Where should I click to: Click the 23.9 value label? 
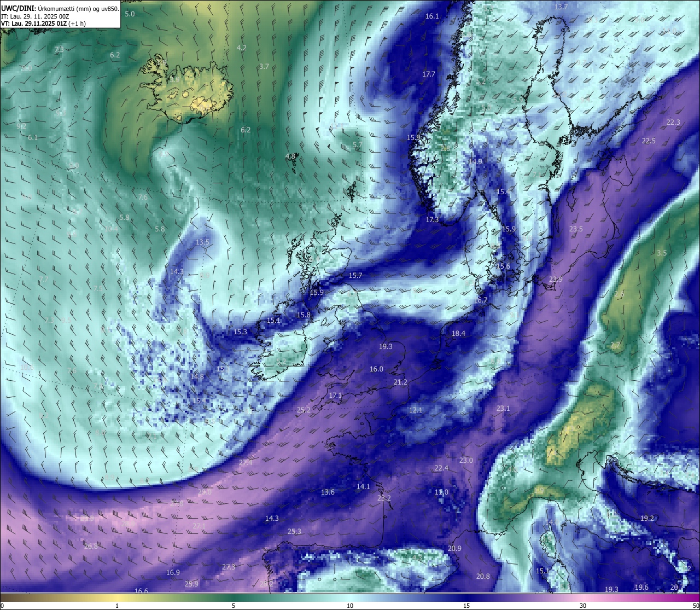click(x=556, y=279)
